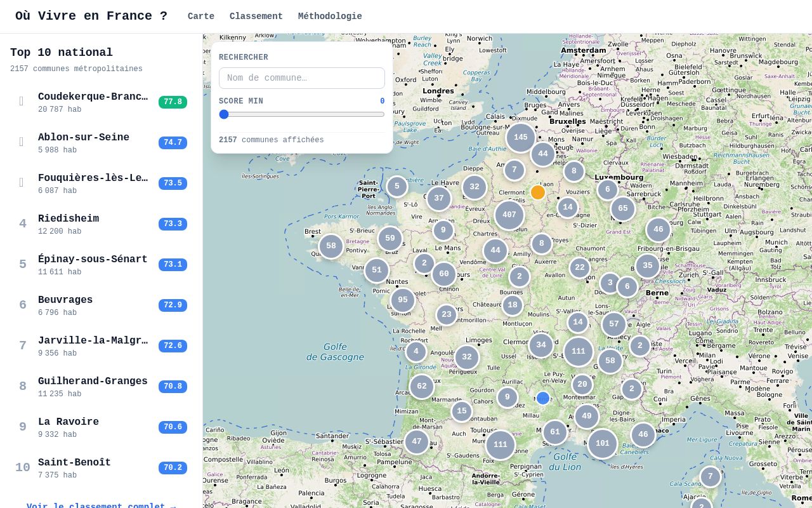This screenshot has width=812, height=508.
Task: Click the 49 cluster near Avignon
Action: [x=587, y=417]
